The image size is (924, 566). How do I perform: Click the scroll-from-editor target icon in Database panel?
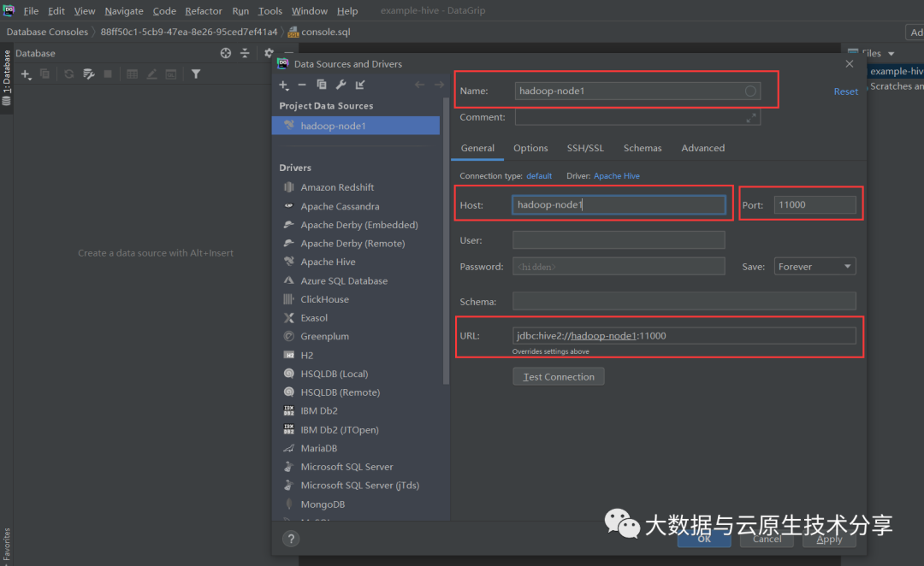point(226,53)
